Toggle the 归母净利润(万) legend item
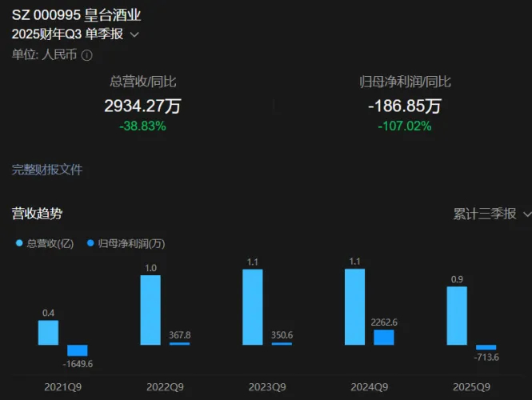Viewport: 532px width, 400px height. (126, 243)
